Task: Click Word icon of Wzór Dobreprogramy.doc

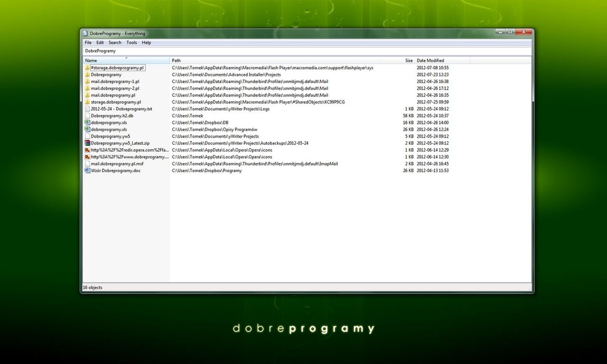Action: [x=87, y=170]
